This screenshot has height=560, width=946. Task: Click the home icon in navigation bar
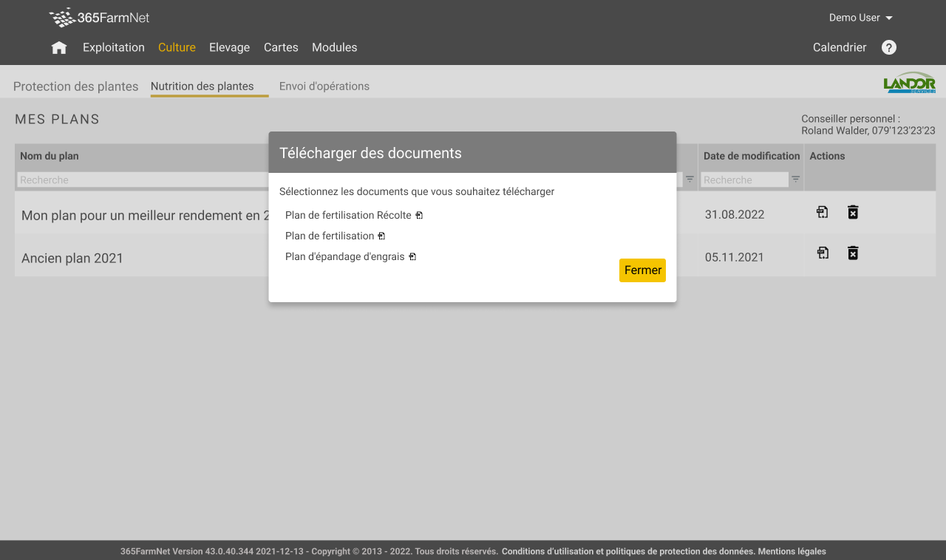point(59,48)
